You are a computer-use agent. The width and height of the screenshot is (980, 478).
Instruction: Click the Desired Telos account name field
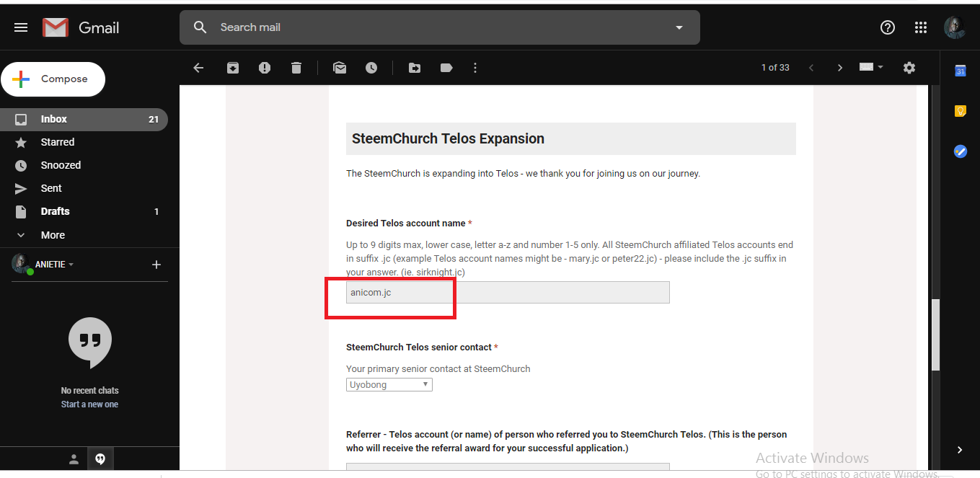[508, 292]
